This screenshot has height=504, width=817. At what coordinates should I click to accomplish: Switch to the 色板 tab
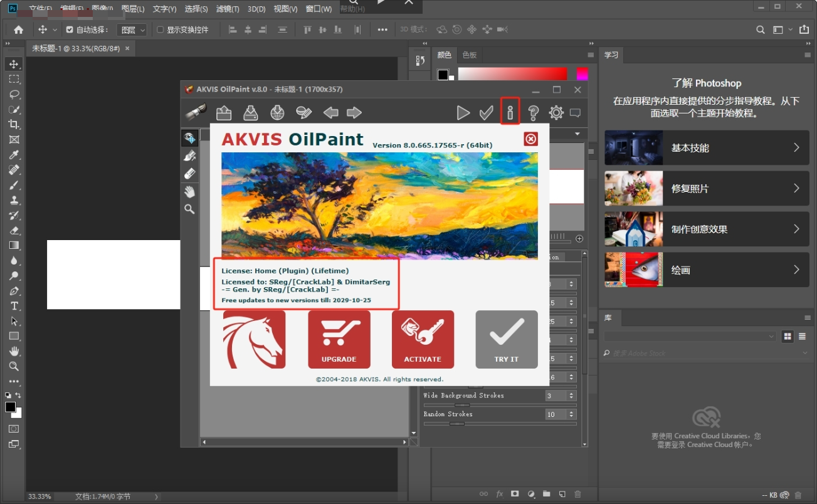470,55
